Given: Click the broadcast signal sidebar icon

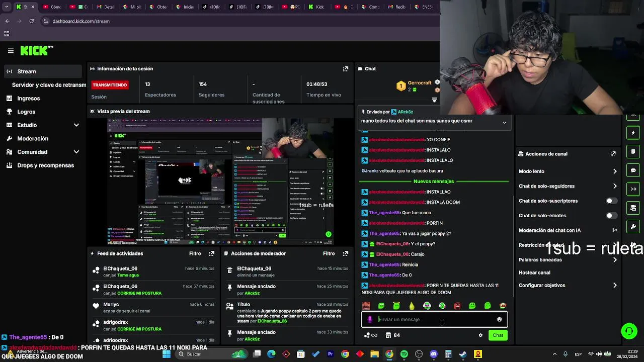Looking at the screenshot, I should 633,189.
